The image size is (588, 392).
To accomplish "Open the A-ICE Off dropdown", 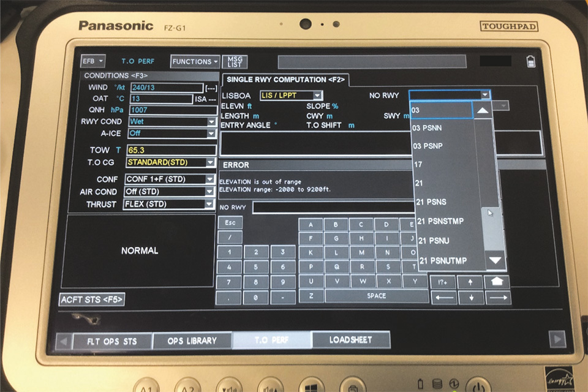I will (211, 134).
